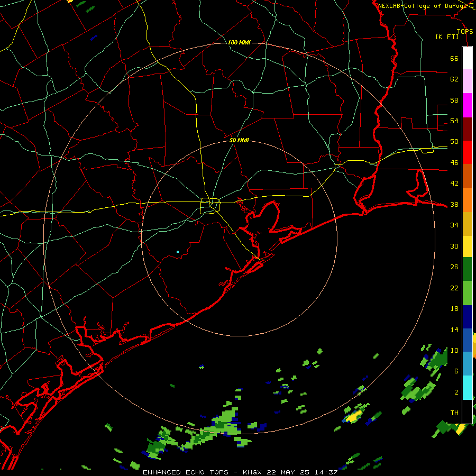Select the 50 legend value
The height and width of the screenshot is (476, 476).
(454, 142)
